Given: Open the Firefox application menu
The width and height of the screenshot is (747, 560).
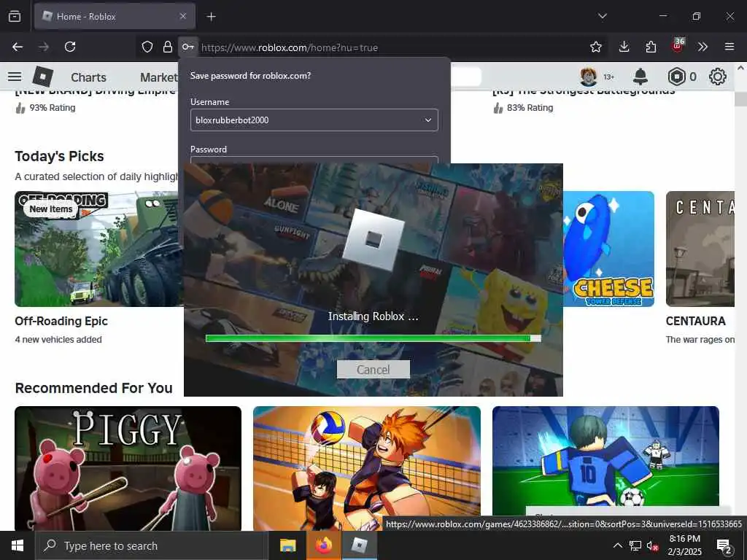Looking at the screenshot, I should (x=729, y=47).
